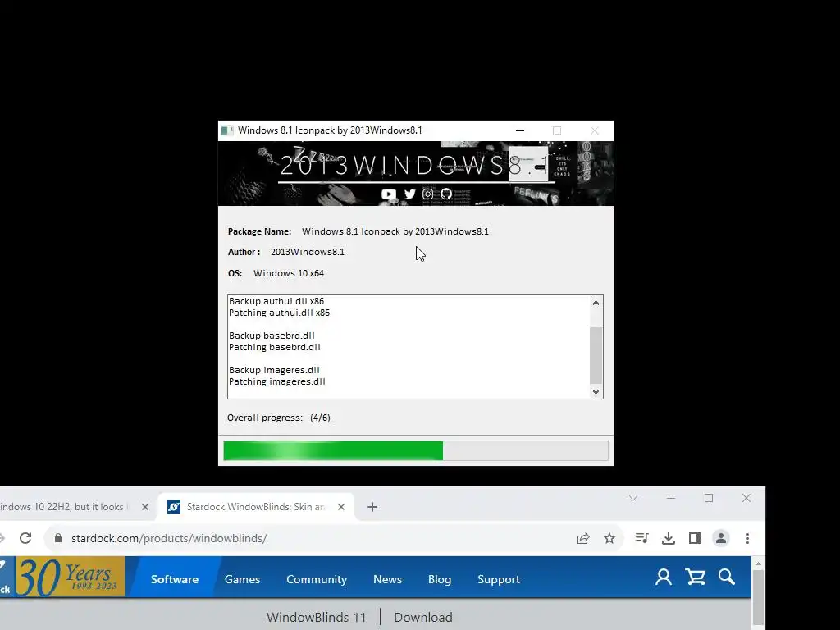This screenshot has width=840, height=630.
Task: Click the Twitter bird icon in banner
Action: click(x=410, y=194)
